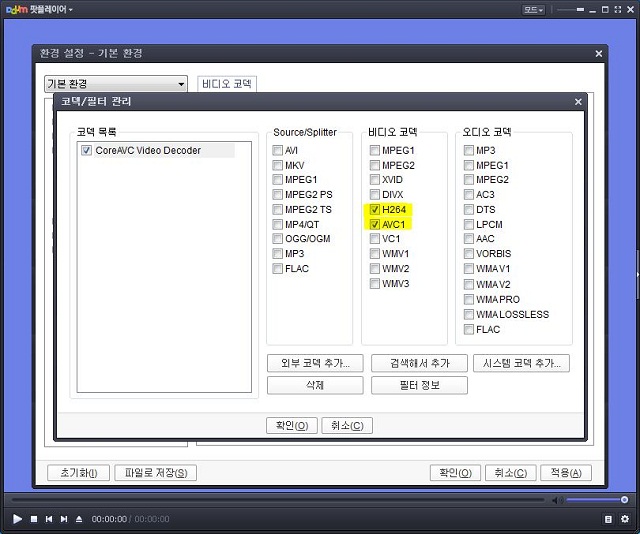This screenshot has height=534, width=640.
Task: Check LPCM audio codec
Action: click(x=469, y=225)
